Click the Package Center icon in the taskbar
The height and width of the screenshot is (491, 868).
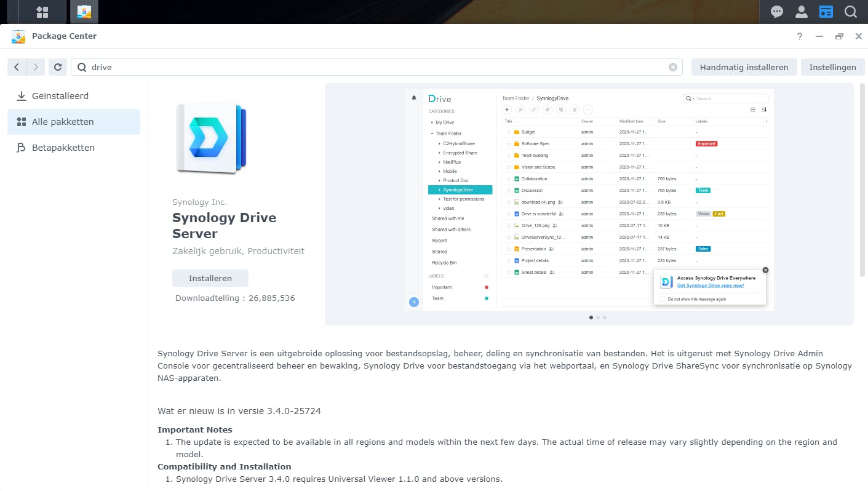[84, 12]
